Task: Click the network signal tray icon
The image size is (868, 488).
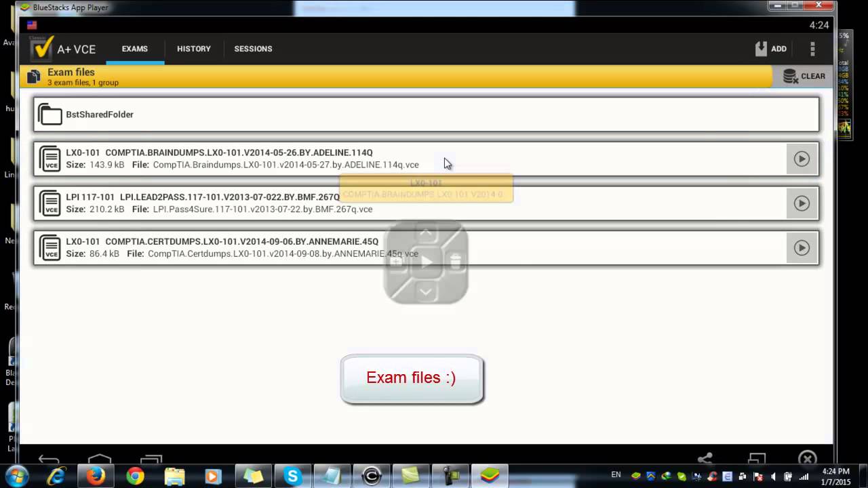Action: click(804, 476)
